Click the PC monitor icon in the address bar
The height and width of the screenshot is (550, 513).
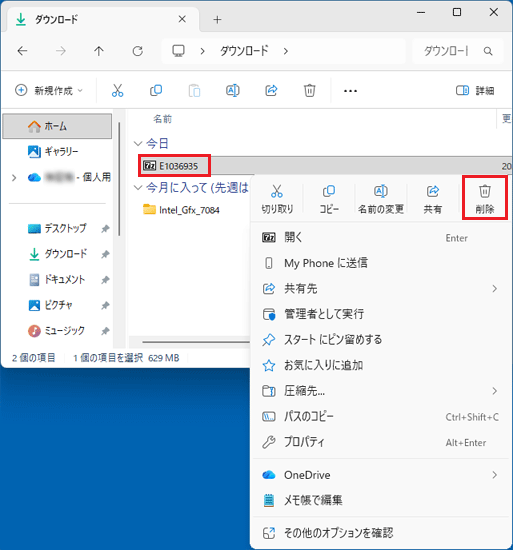[178, 51]
